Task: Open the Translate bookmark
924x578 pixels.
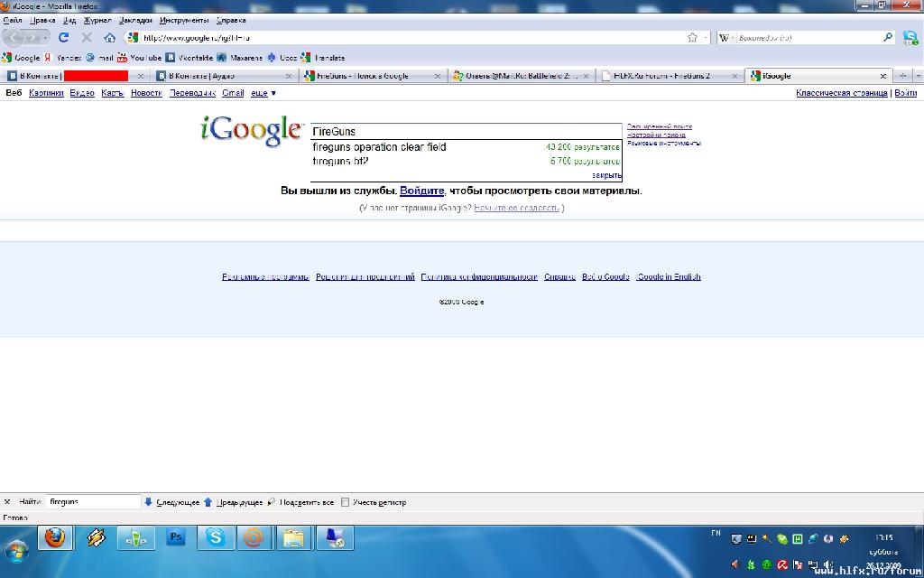Action: (323, 58)
